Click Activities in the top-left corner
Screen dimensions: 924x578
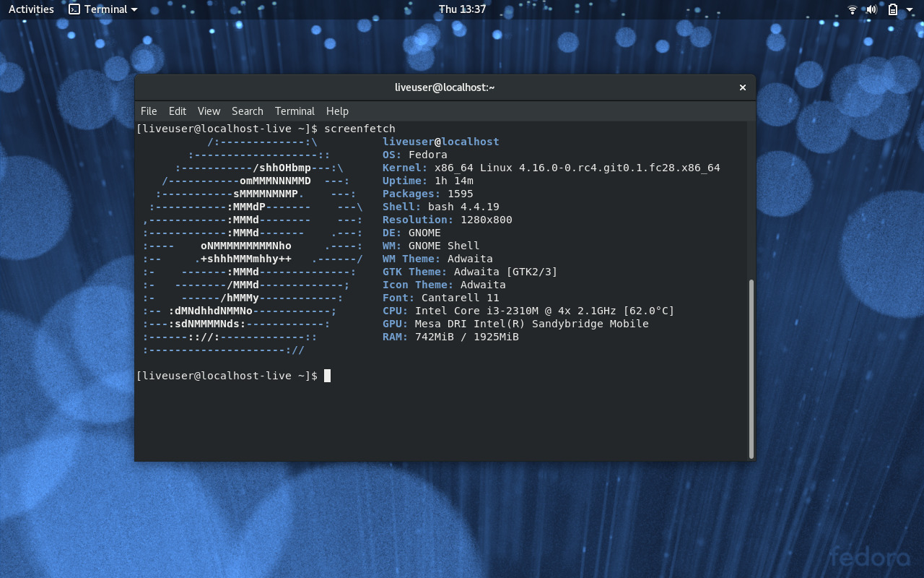[x=30, y=9]
